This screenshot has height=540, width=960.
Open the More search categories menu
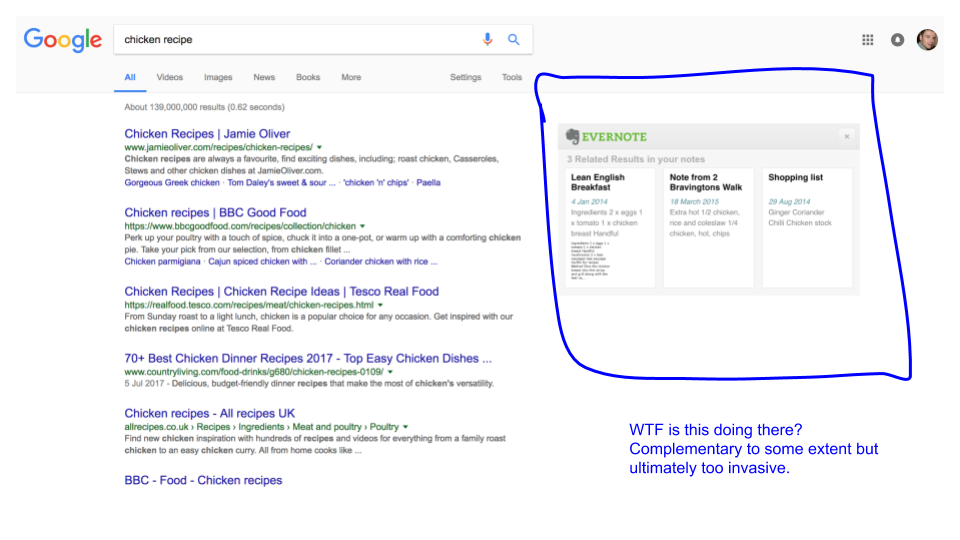point(351,77)
